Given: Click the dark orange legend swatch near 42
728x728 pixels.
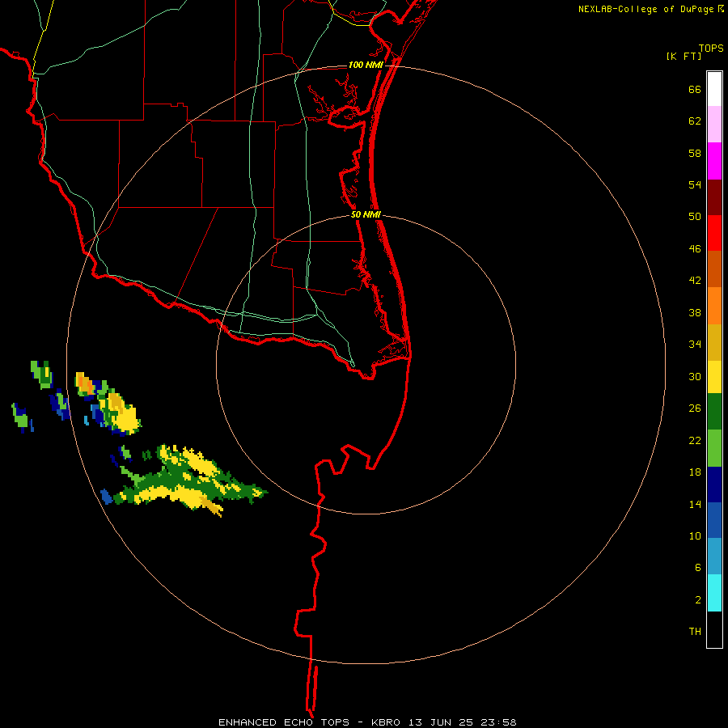Looking at the screenshot, I should click(x=714, y=269).
